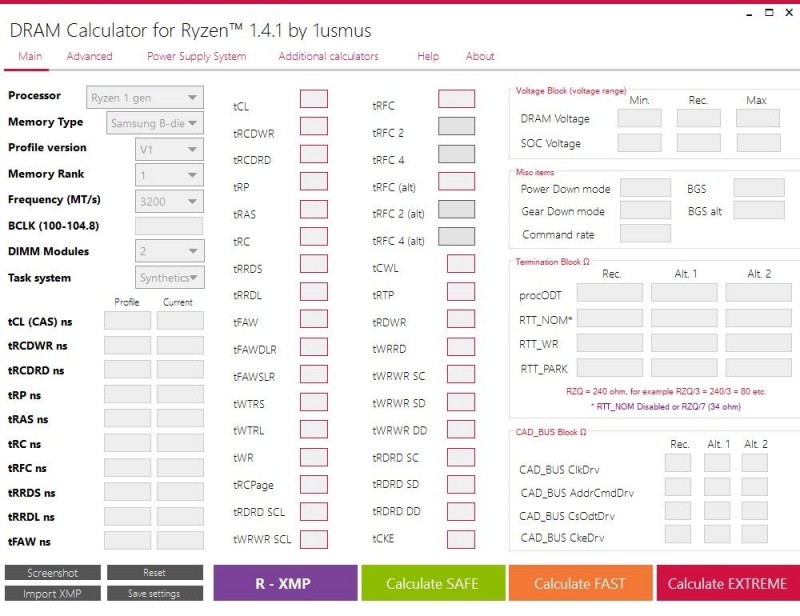Viewport: 800px width, 616px height.
Task: Click Calculate EXTREME button
Action: point(728,583)
